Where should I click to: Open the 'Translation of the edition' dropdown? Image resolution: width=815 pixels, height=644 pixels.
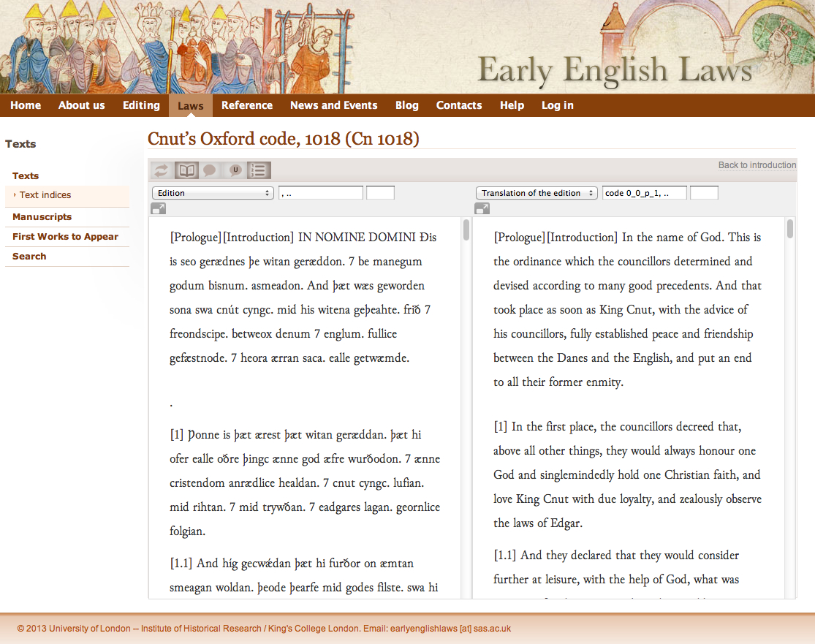tap(537, 193)
